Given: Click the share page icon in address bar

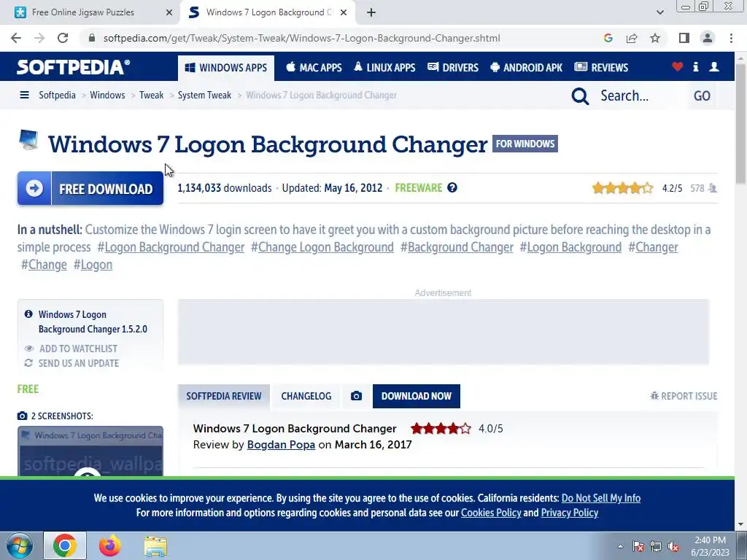Looking at the screenshot, I should 632,38.
